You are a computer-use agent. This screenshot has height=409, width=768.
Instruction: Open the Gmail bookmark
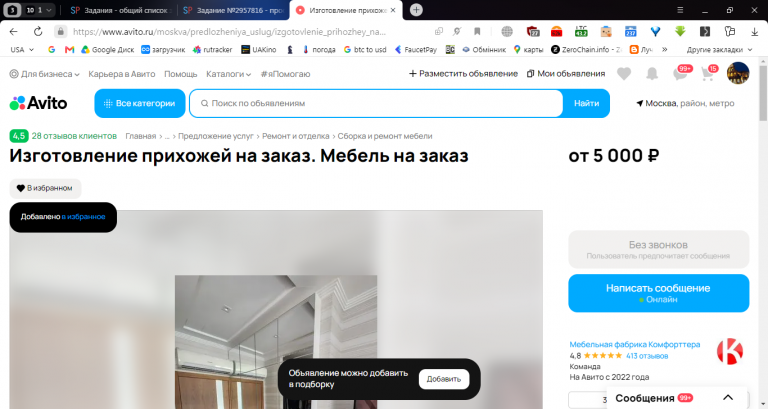point(70,49)
